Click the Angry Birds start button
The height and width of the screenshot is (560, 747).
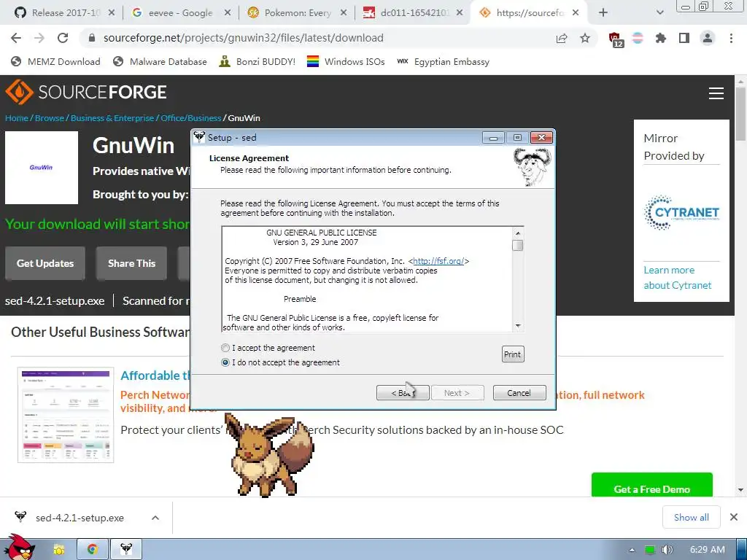[20, 548]
